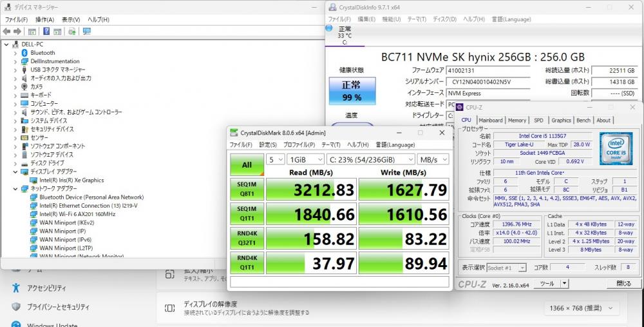Switch to the Mainboard tab in CPU-Z
Image resolution: width=644 pixels, height=327 pixels.
(x=490, y=120)
